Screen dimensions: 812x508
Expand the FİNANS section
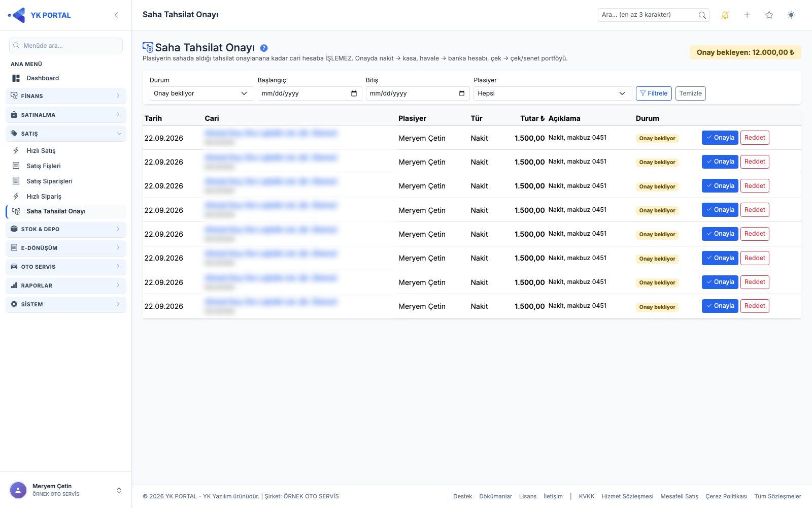click(x=66, y=96)
